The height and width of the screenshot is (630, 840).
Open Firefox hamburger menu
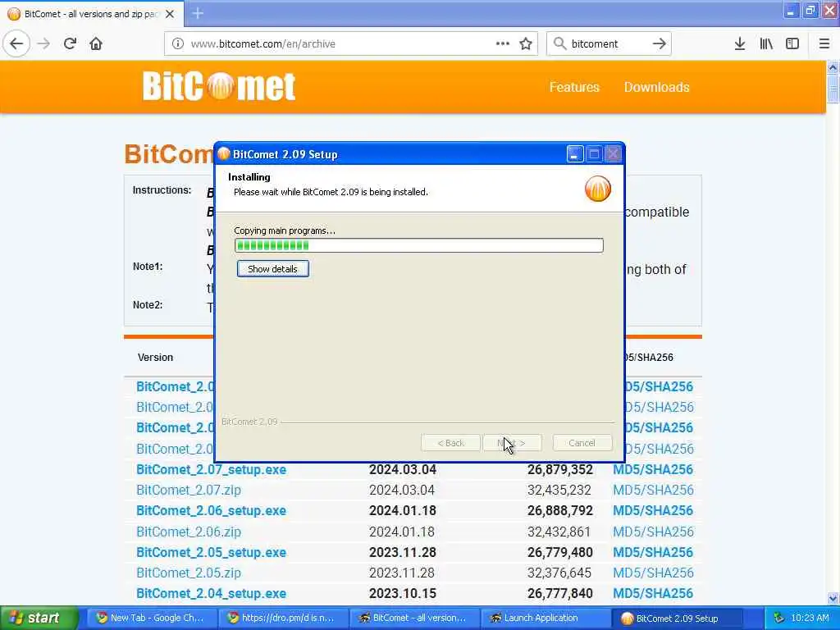click(x=824, y=44)
